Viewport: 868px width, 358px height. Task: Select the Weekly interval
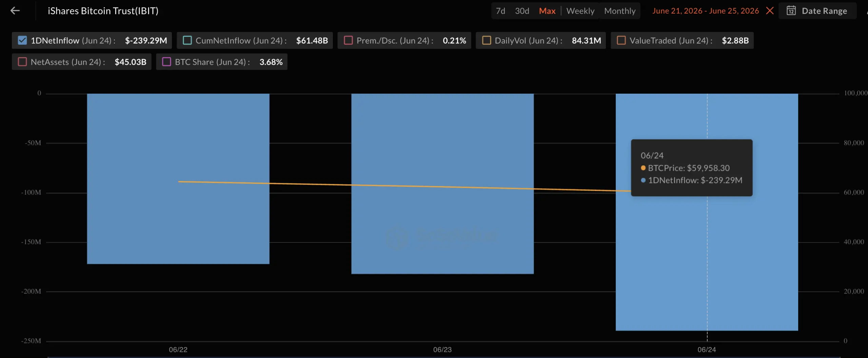pos(580,11)
